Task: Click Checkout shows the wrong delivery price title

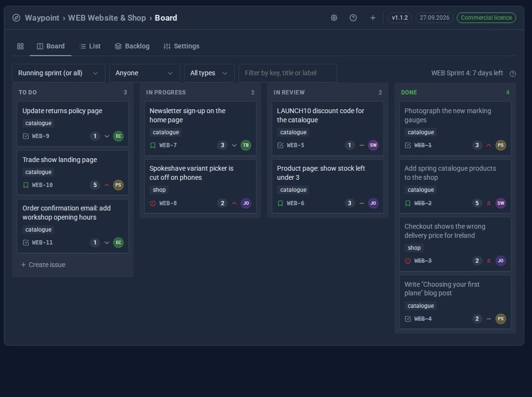Action: pos(445,231)
